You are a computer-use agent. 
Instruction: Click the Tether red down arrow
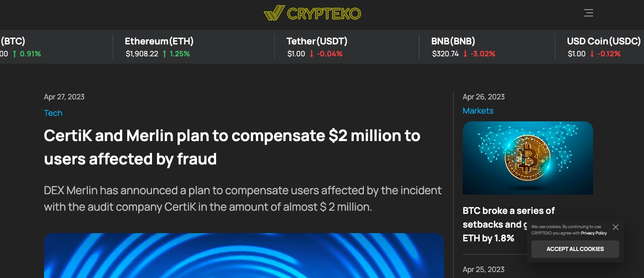tap(312, 54)
